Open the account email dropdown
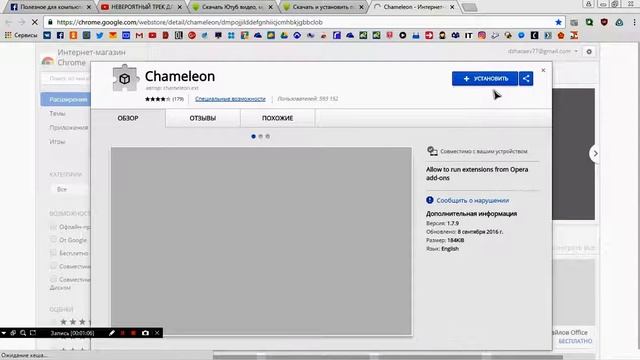640x360 pixels. [x=543, y=51]
